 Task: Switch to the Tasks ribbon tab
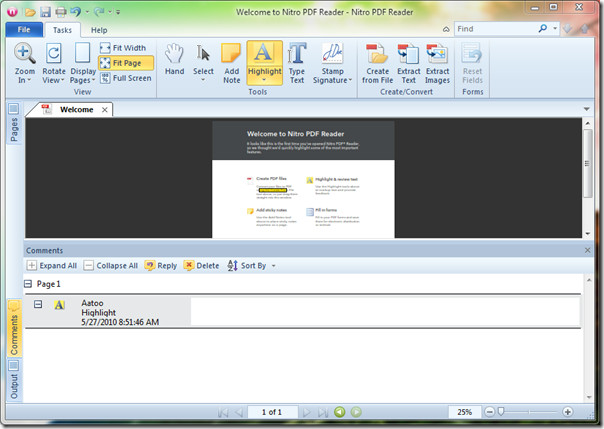click(62, 30)
